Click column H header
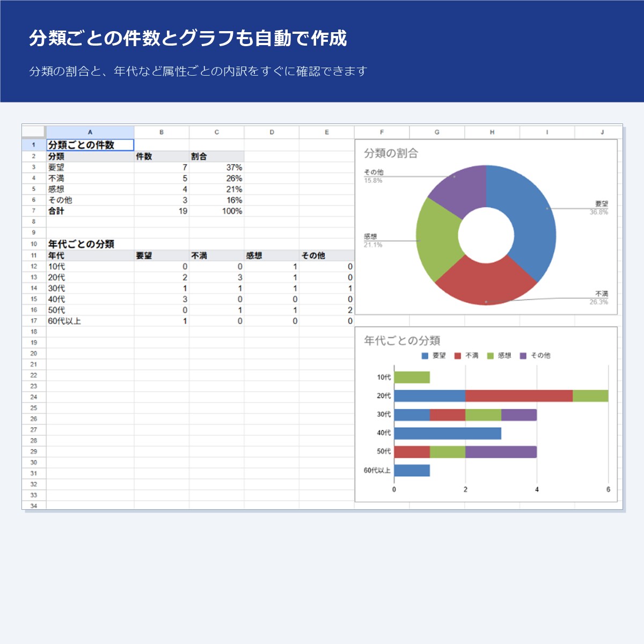Image resolution: width=644 pixels, height=644 pixels. coord(492,132)
